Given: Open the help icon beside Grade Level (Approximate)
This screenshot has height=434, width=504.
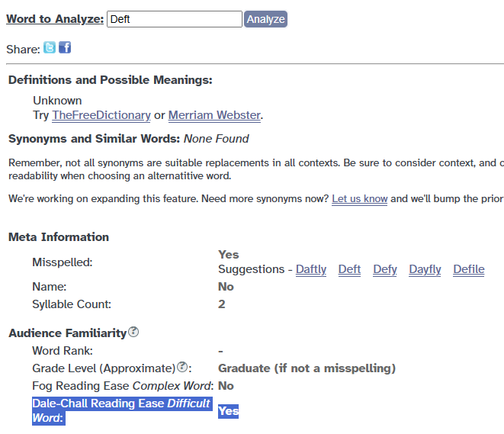Looking at the screenshot, I should 182,367.
